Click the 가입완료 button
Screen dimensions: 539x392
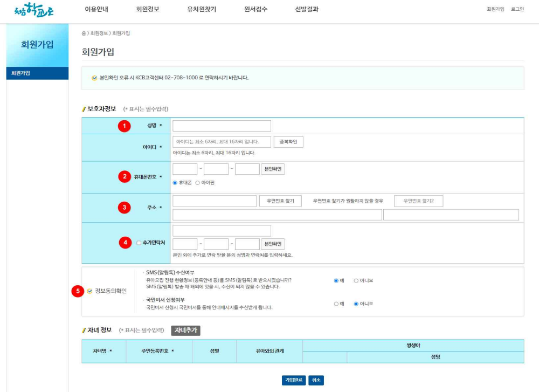coord(294,380)
